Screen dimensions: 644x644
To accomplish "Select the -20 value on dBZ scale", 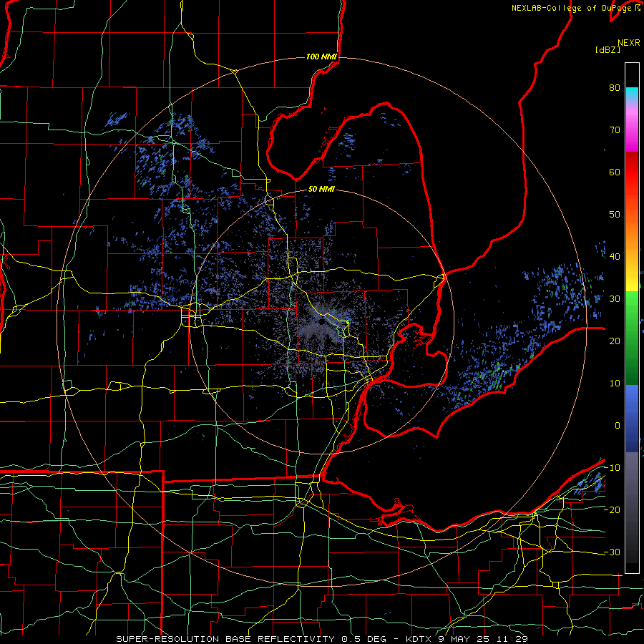I will tap(612, 510).
